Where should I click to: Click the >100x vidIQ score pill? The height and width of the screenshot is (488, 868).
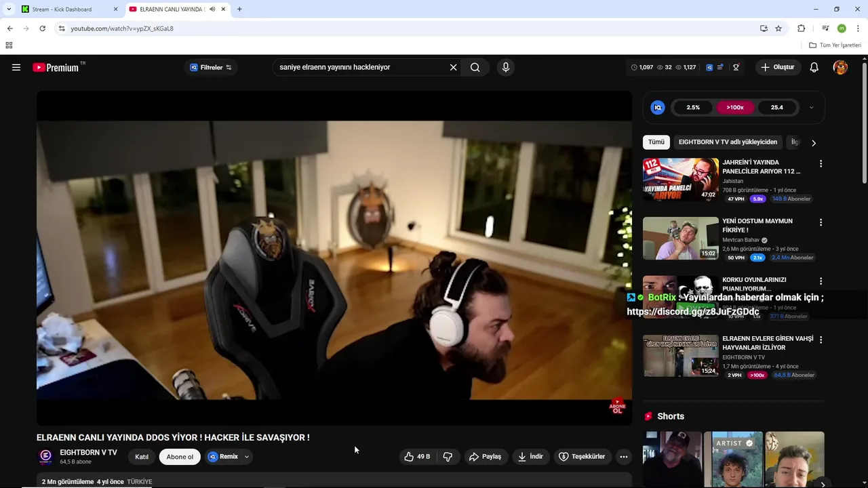pos(735,107)
